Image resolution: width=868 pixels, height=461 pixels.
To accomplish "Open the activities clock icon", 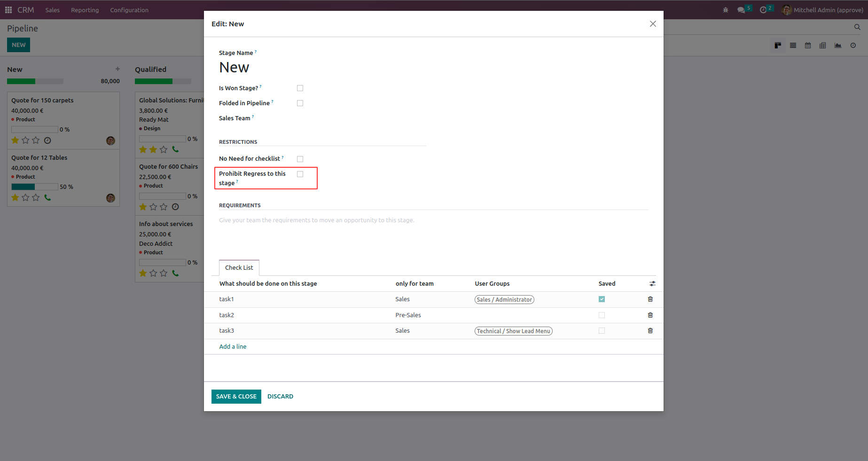I will click(763, 10).
